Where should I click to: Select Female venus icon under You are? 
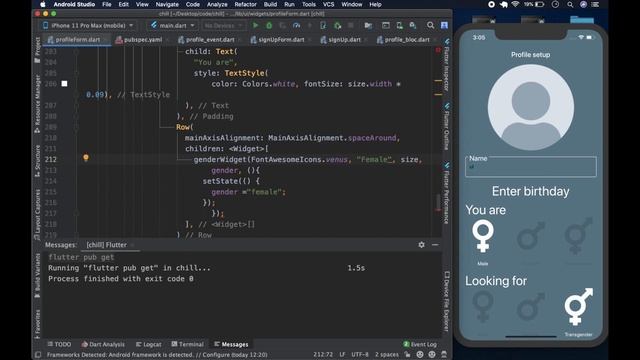(x=483, y=236)
